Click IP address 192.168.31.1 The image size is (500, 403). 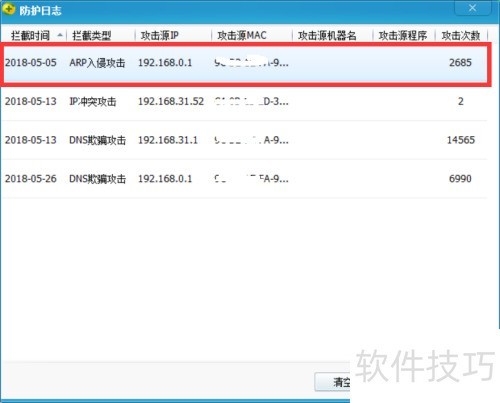pos(168,140)
